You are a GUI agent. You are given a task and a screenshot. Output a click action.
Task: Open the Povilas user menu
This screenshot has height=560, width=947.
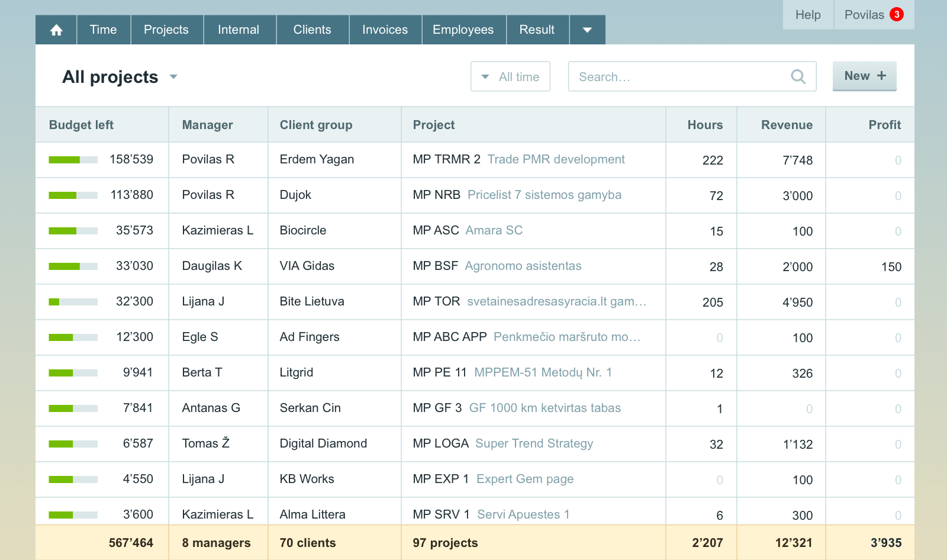pos(864,15)
